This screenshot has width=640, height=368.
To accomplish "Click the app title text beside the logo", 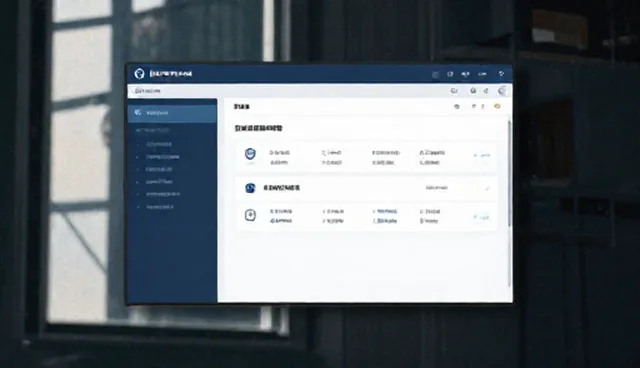I will pos(171,74).
